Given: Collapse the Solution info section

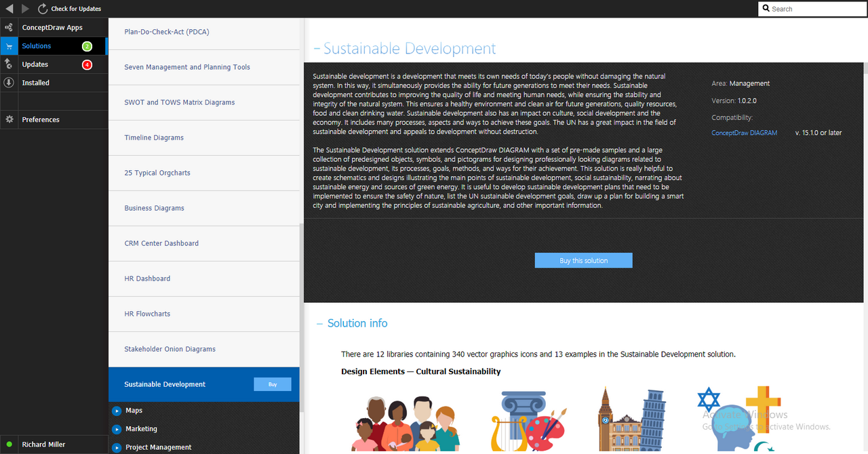Looking at the screenshot, I should (x=320, y=324).
